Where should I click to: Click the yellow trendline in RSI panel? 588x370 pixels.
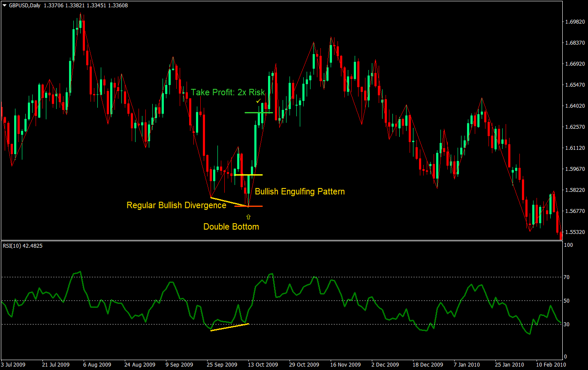pyautogui.click(x=229, y=327)
